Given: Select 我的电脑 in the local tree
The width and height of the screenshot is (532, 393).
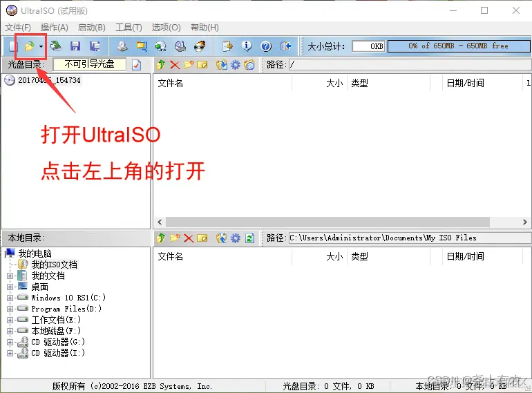Looking at the screenshot, I should click(x=35, y=253).
